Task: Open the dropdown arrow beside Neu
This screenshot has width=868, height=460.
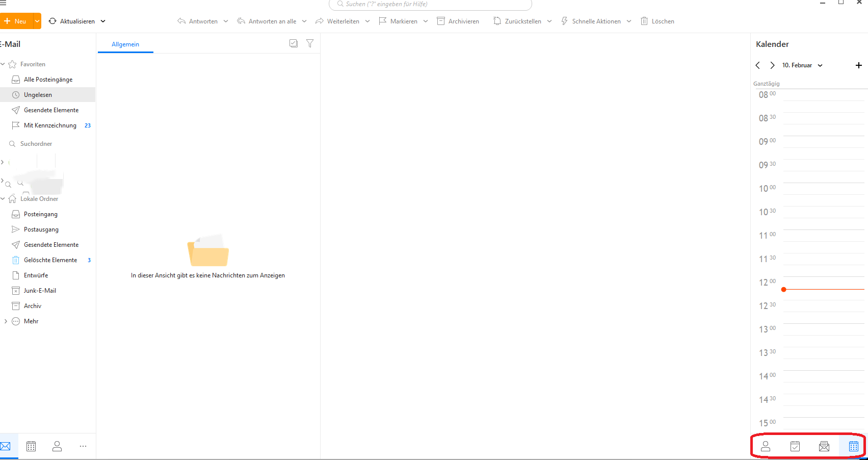Action: tap(37, 21)
